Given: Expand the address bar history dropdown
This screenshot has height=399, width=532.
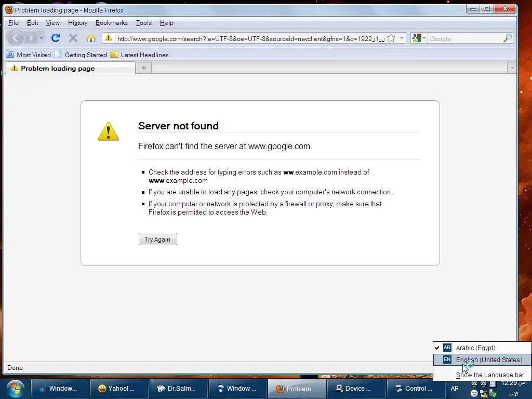Looking at the screenshot, I should tap(402, 38).
